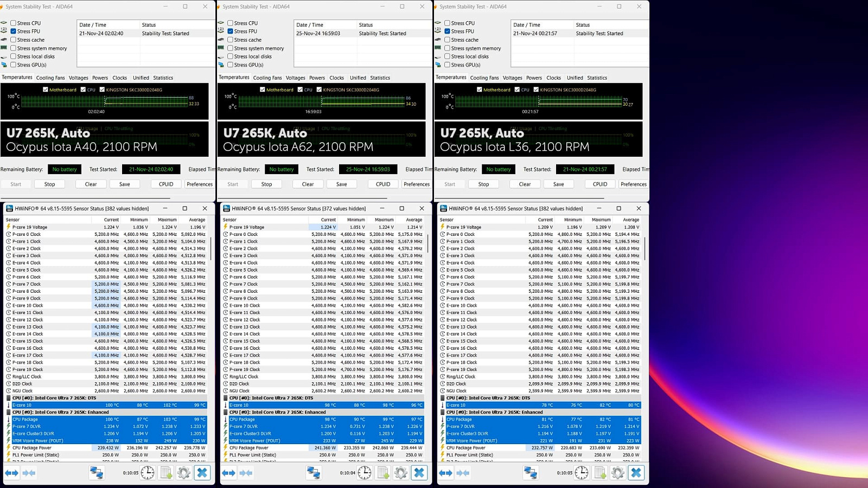Reset min/max with clock icon in middle HWiNFO
868x488 pixels.
[365, 473]
